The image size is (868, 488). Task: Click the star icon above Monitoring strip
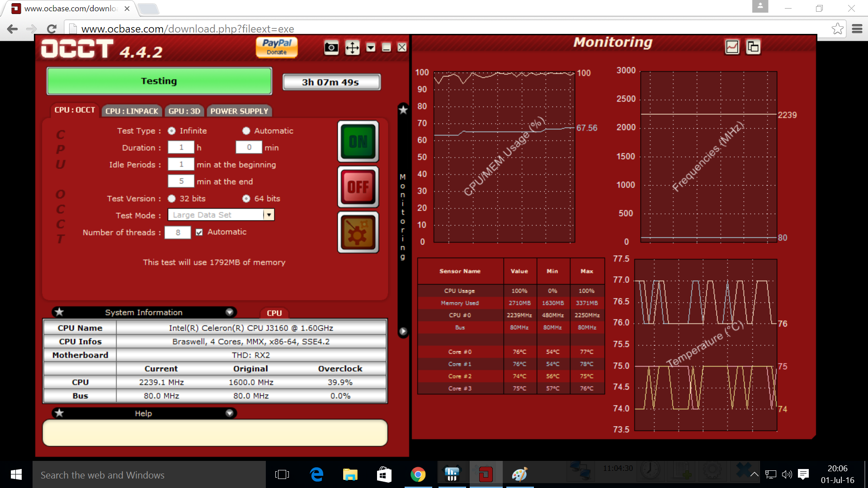(403, 109)
